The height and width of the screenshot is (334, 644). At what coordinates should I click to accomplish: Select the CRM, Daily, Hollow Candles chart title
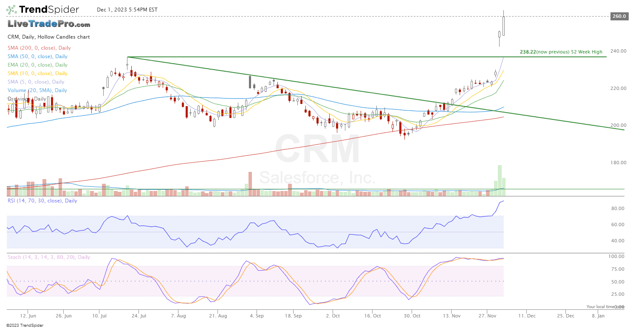[49, 37]
